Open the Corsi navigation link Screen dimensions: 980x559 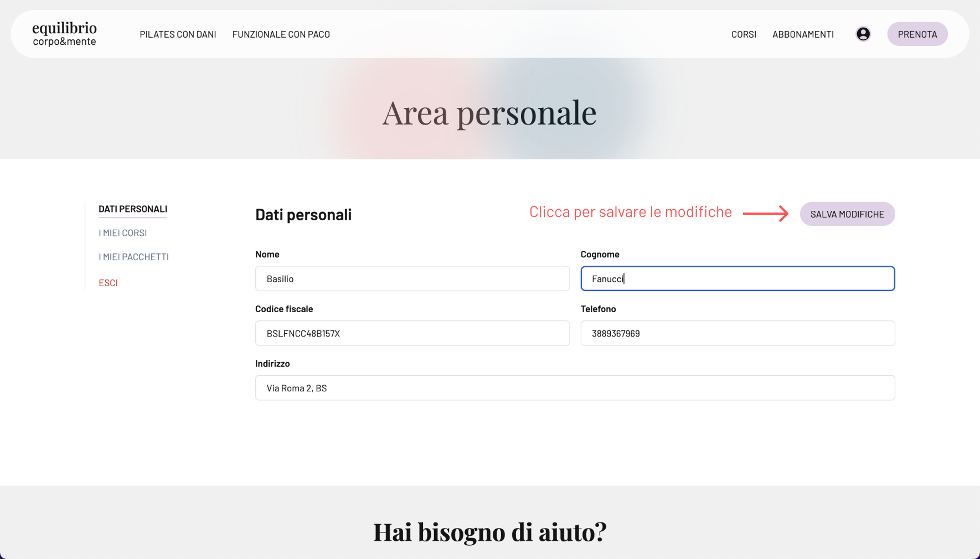pos(743,34)
